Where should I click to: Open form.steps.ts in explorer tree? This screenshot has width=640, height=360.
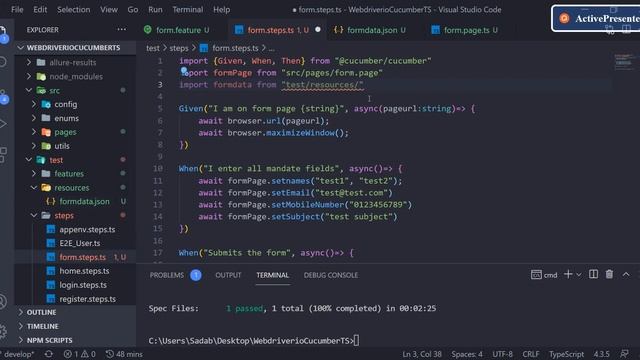76,257
